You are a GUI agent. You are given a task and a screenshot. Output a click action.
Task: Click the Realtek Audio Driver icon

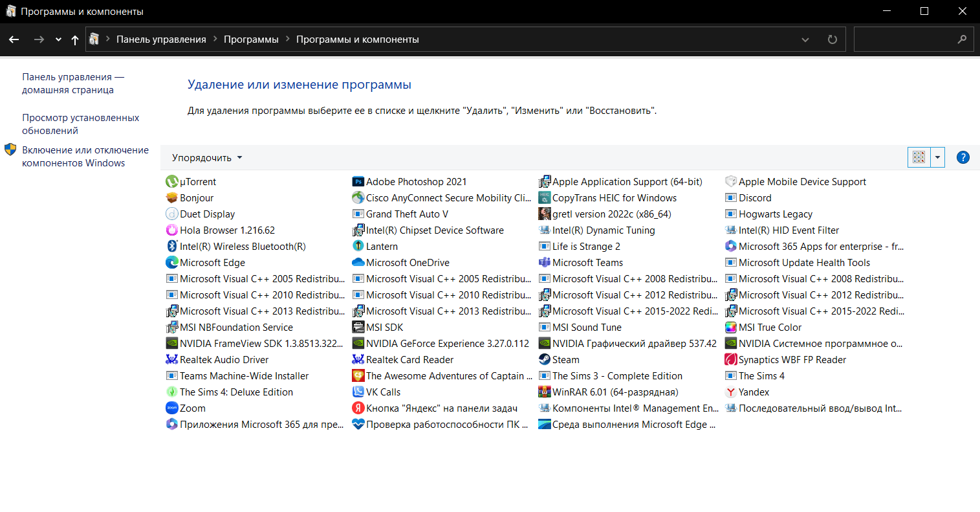point(171,360)
